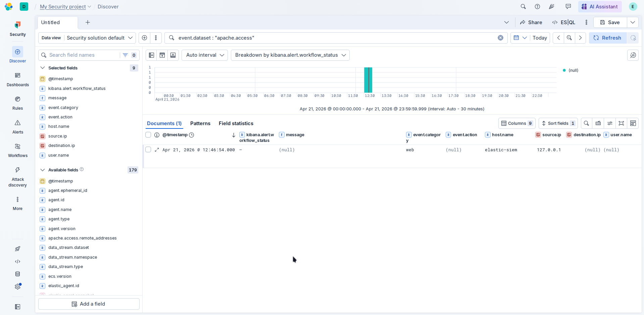This screenshot has width=644, height=315.
Task: Open chart visualization options icon
Action: (633, 55)
